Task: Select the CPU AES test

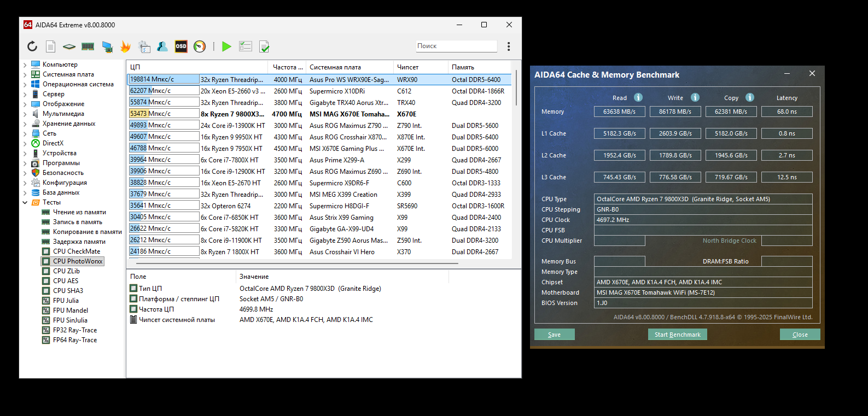Action: [x=66, y=281]
